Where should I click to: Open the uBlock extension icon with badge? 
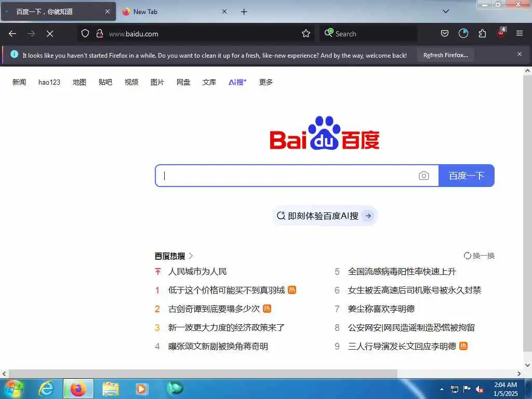click(x=501, y=33)
